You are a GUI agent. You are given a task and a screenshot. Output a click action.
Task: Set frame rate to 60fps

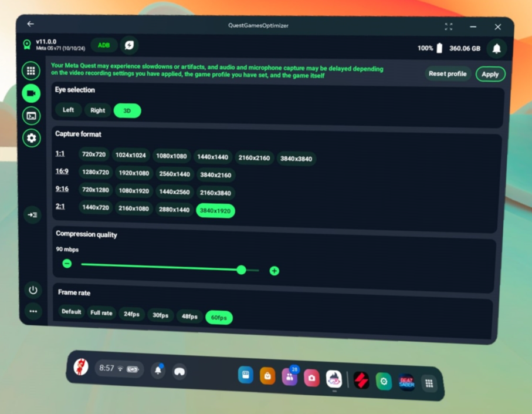(219, 318)
